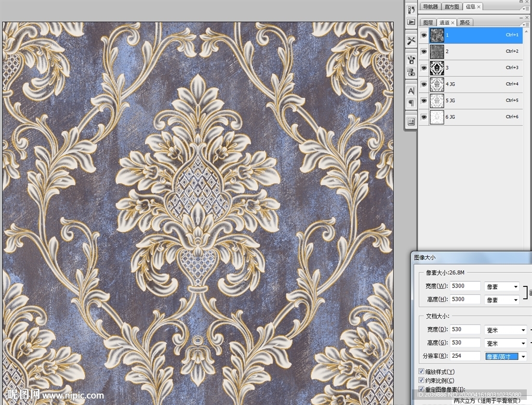Open the Paragraph panel icon
This screenshot has height=405, width=532.
tap(411, 103)
